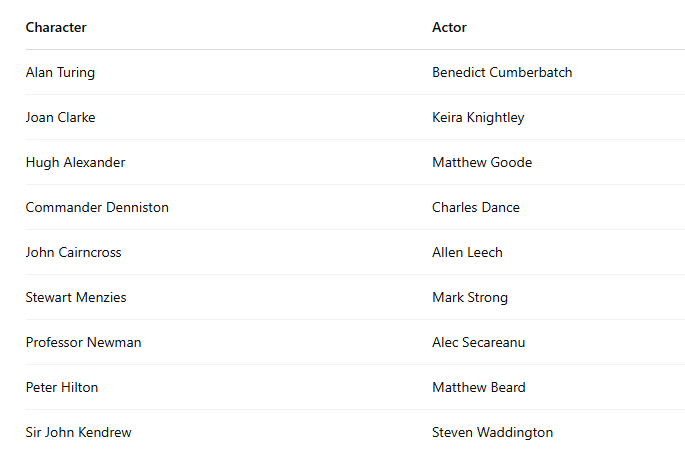Select the Peter Hilton cell

62,388
